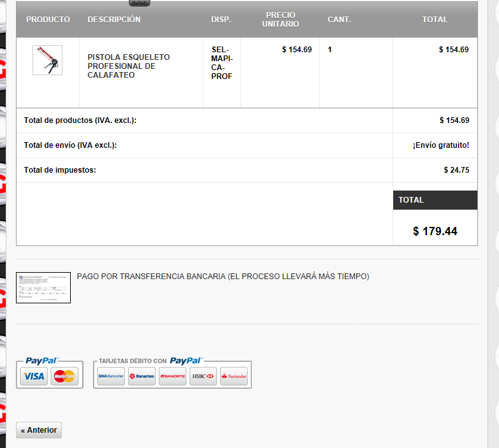The image size is (499, 448).
Task: Click the PayPal logo above Visa
Action: click(x=41, y=361)
